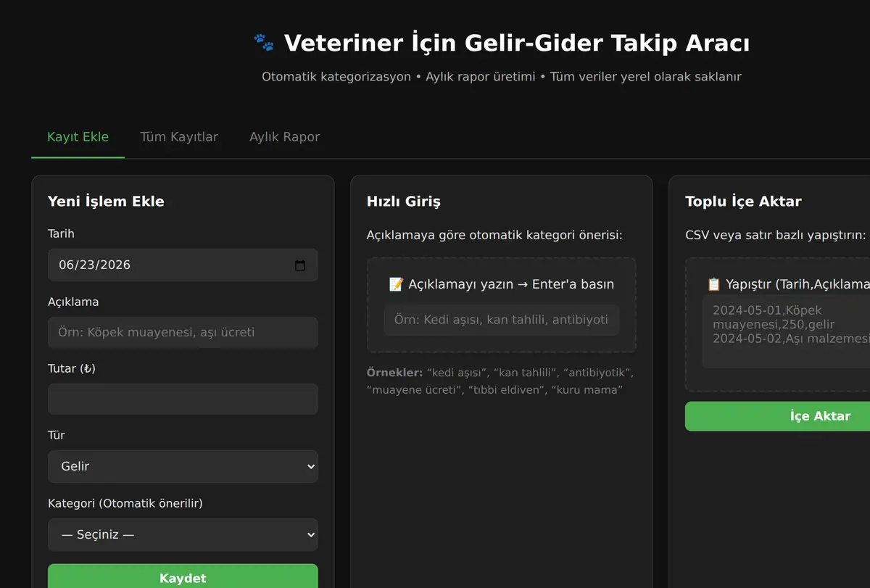The height and width of the screenshot is (588, 870).
Task: Click the Örnekler example text line
Action: (501, 381)
